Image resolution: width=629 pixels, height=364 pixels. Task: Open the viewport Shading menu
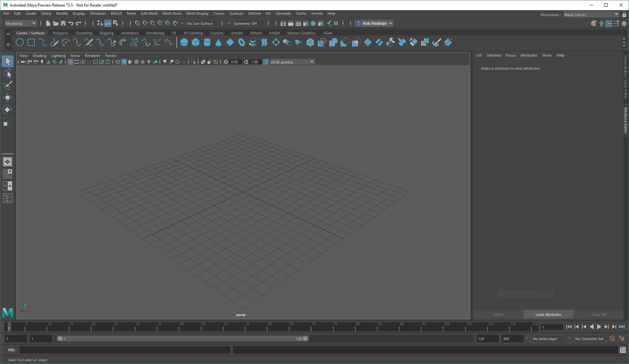point(39,56)
